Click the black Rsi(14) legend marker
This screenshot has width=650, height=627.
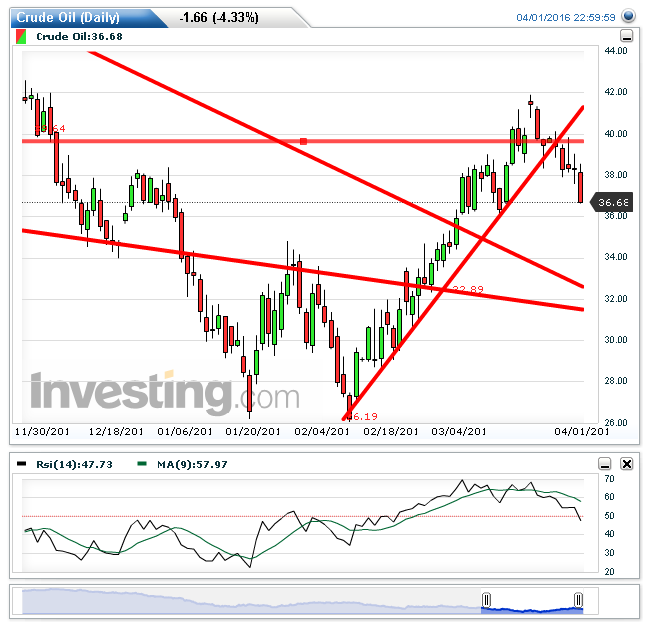(x=21, y=464)
